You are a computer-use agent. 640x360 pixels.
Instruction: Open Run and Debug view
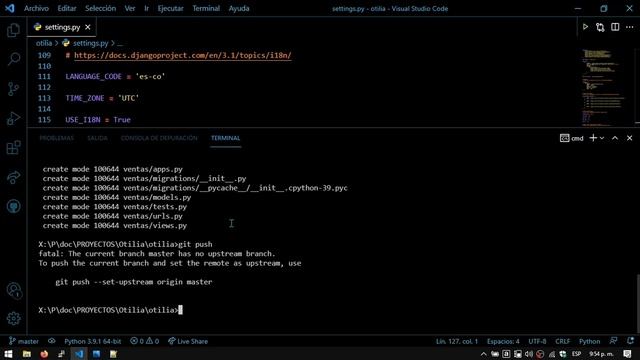tap(13, 118)
